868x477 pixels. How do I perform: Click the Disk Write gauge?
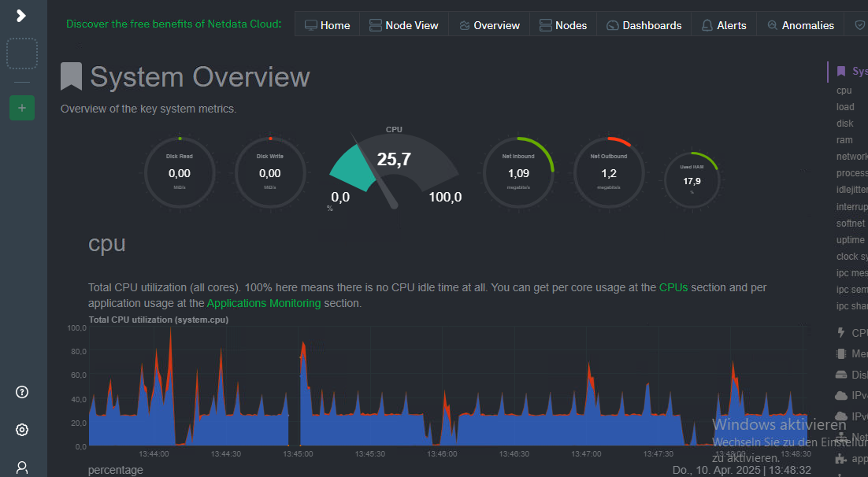point(269,172)
